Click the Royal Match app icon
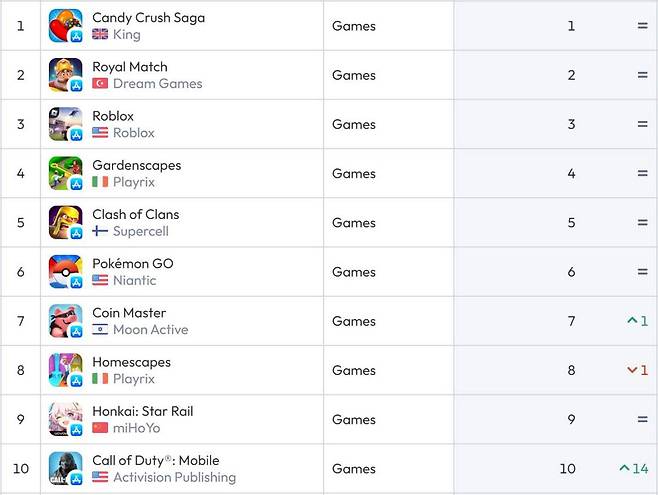 [x=65, y=75]
